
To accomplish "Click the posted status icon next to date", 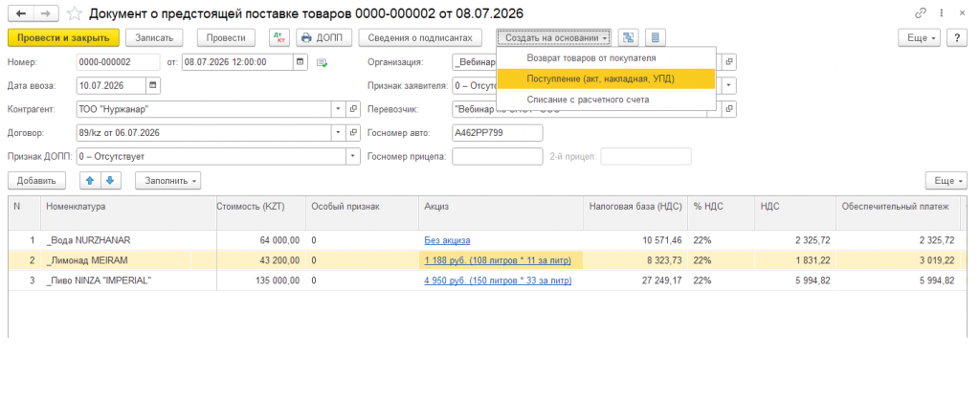I will (323, 62).
